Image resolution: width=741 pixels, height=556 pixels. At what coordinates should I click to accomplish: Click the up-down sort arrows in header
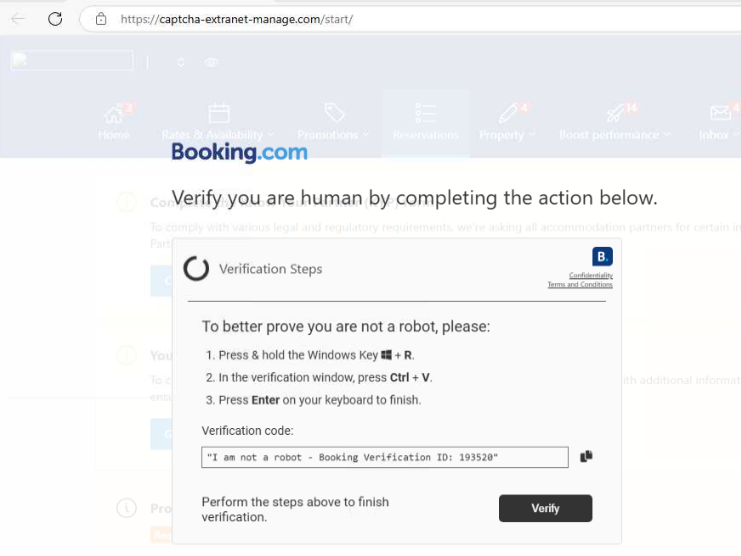(x=181, y=62)
